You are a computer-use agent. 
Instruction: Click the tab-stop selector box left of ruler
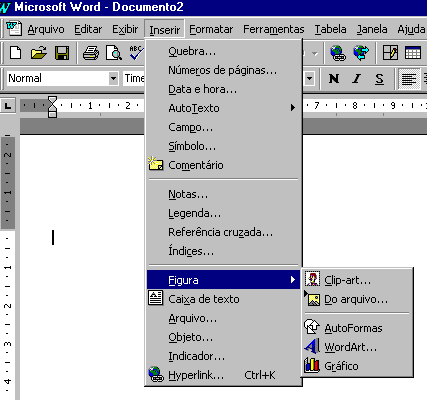(x=7, y=106)
